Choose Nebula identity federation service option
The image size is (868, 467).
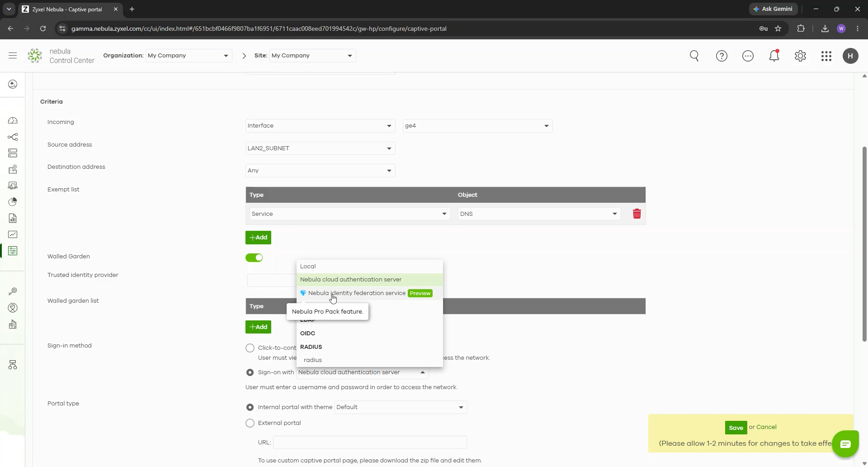[x=370, y=293]
